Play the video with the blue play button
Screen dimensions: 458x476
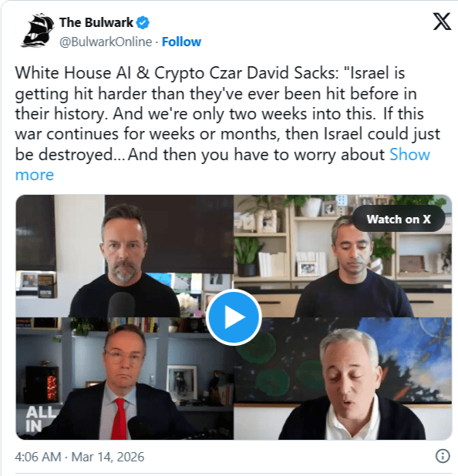(x=234, y=317)
